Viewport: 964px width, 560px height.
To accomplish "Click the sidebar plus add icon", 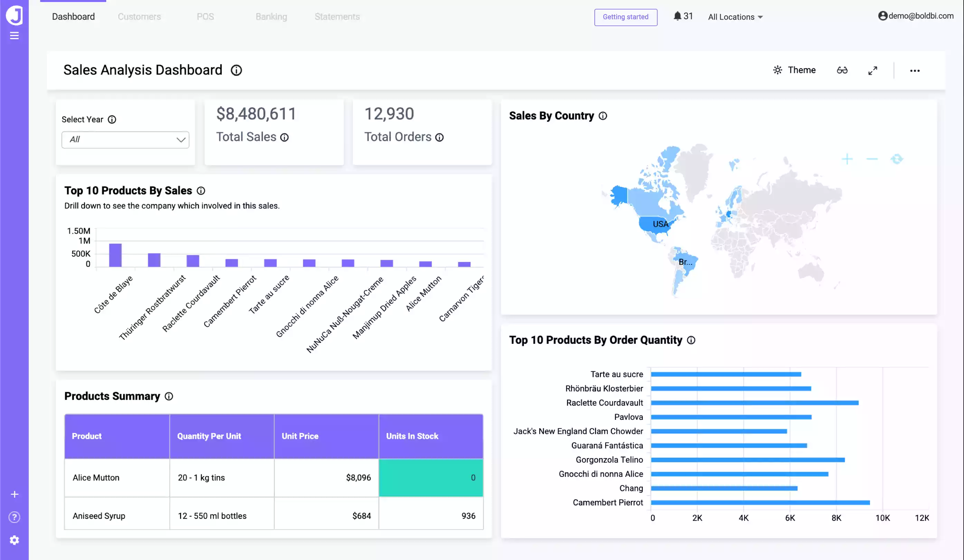I will pos(14,494).
